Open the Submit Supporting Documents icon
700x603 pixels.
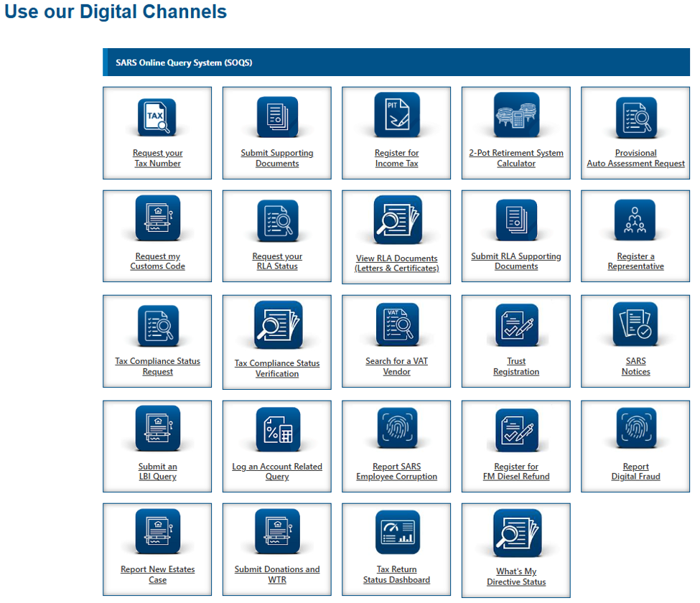tap(277, 117)
